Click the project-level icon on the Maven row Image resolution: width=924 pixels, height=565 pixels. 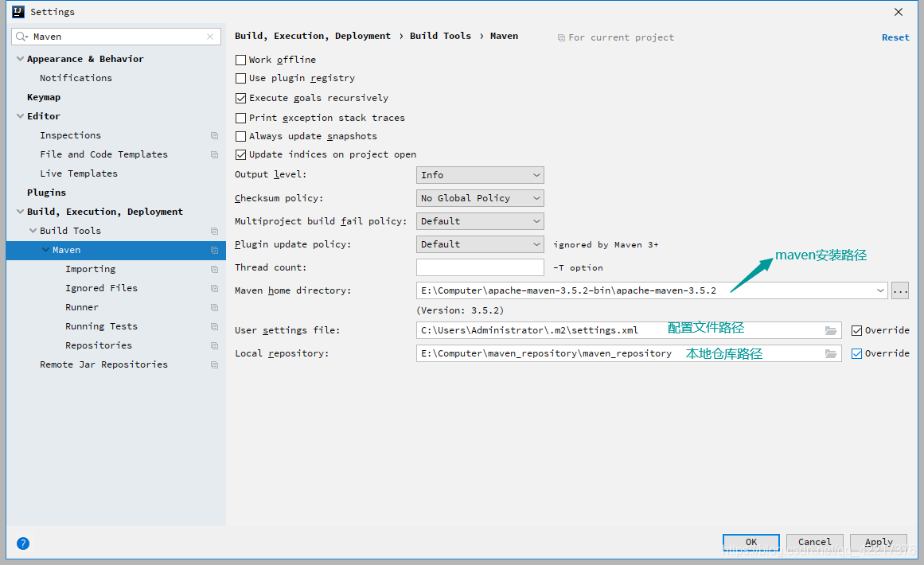[x=215, y=250]
